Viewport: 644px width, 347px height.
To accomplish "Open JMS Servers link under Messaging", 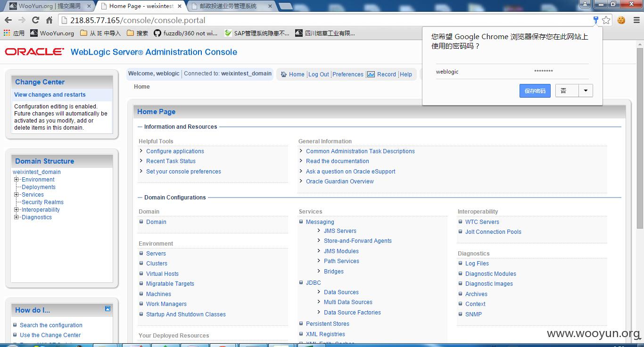I will click(x=340, y=231).
